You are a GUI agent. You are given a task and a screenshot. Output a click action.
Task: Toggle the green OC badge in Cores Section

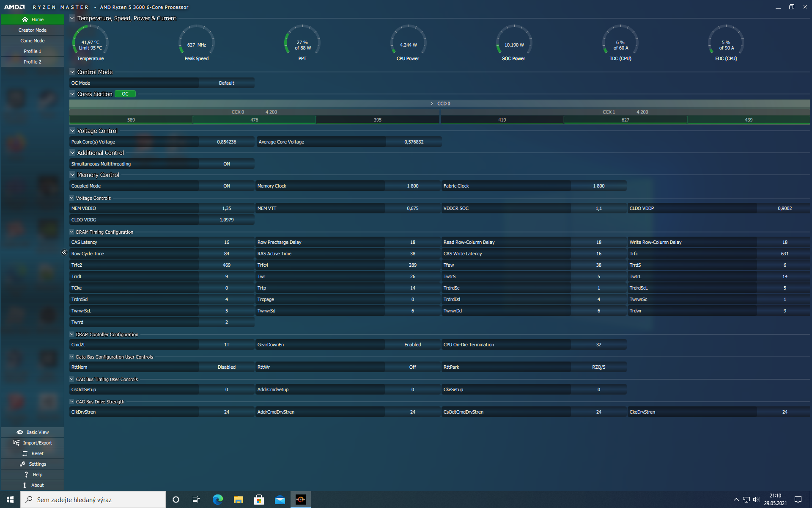click(x=125, y=94)
